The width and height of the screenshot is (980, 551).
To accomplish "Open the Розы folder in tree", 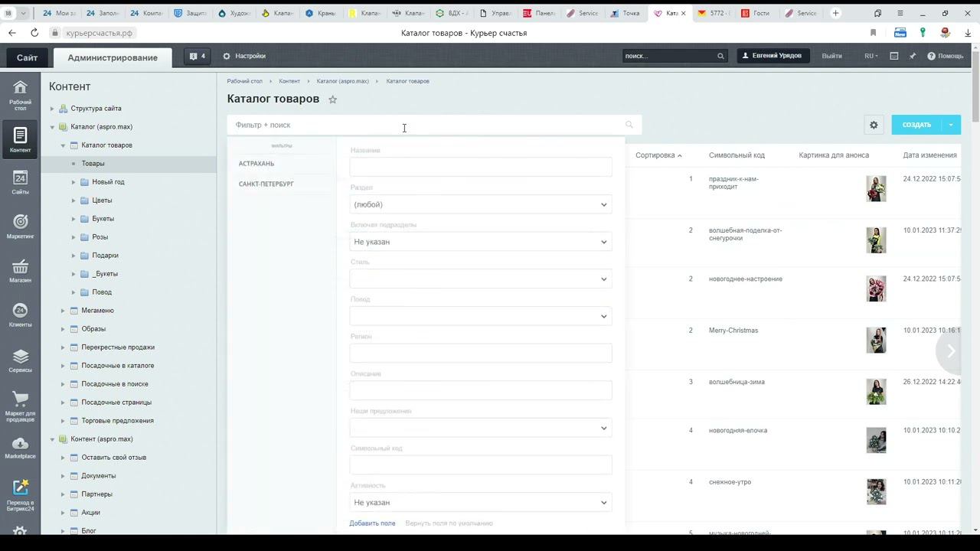I will tap(100, 237).
